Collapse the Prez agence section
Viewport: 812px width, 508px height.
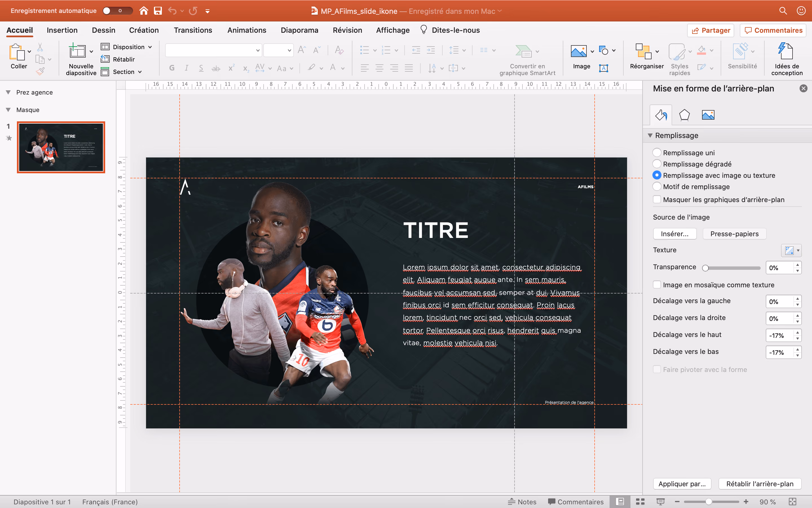point(8,92)
